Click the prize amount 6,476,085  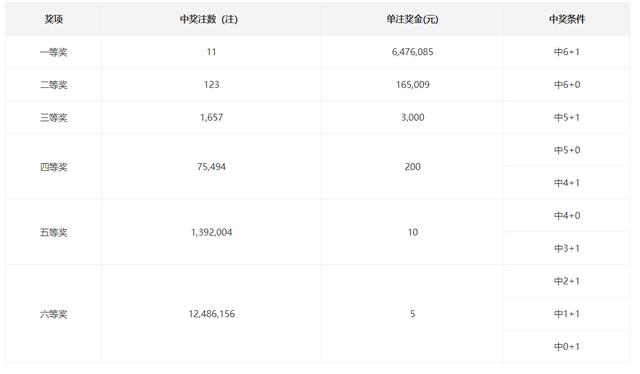(x=413, y=52)
